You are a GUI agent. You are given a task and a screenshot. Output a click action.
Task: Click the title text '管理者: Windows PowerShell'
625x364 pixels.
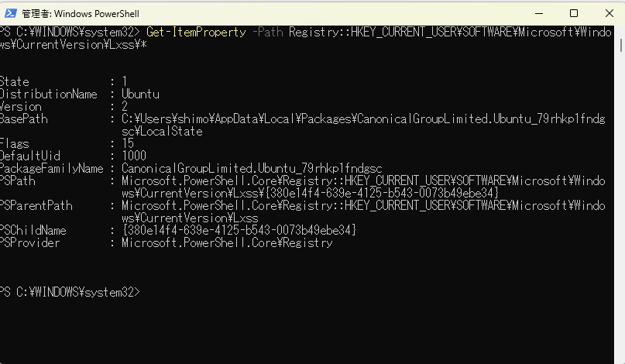click(81, 14)
